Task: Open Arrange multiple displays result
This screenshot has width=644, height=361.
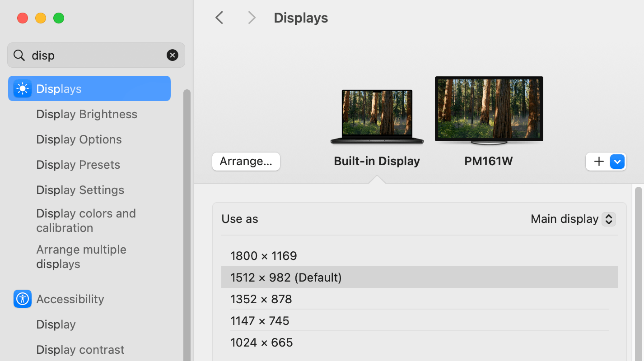Action: 81,257
